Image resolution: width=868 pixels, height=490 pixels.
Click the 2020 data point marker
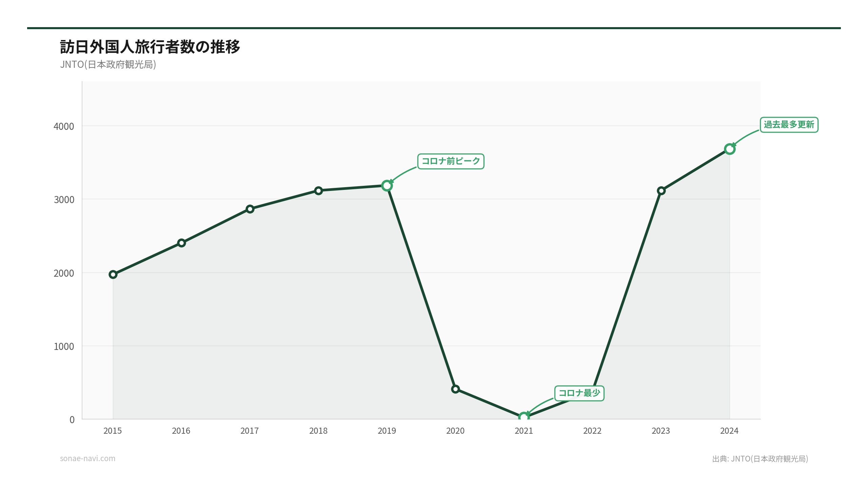click(x=455, y=389)
